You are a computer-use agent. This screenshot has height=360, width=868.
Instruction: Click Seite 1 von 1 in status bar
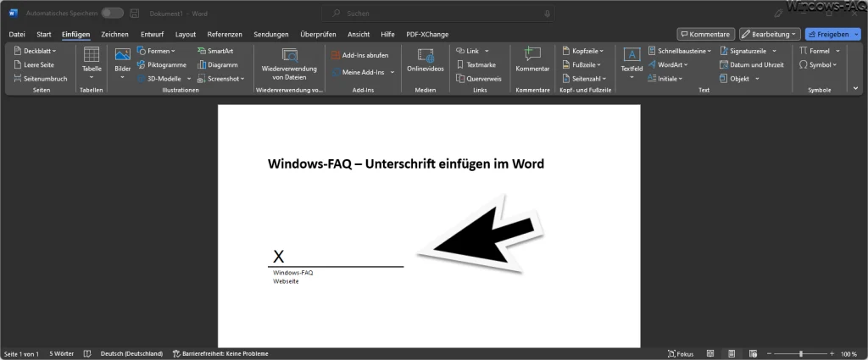click(21, 353)
